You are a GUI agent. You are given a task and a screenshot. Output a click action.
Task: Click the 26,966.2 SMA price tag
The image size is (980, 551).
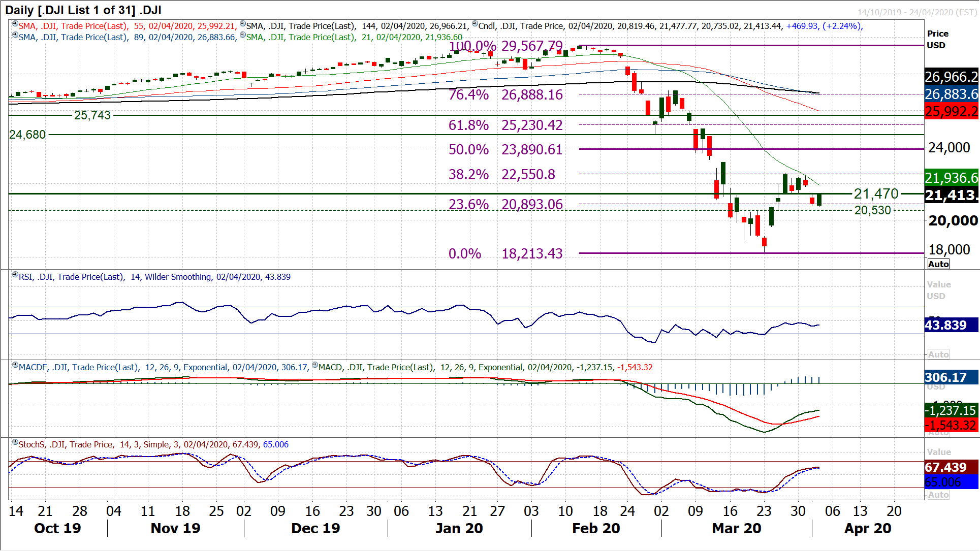952,77
